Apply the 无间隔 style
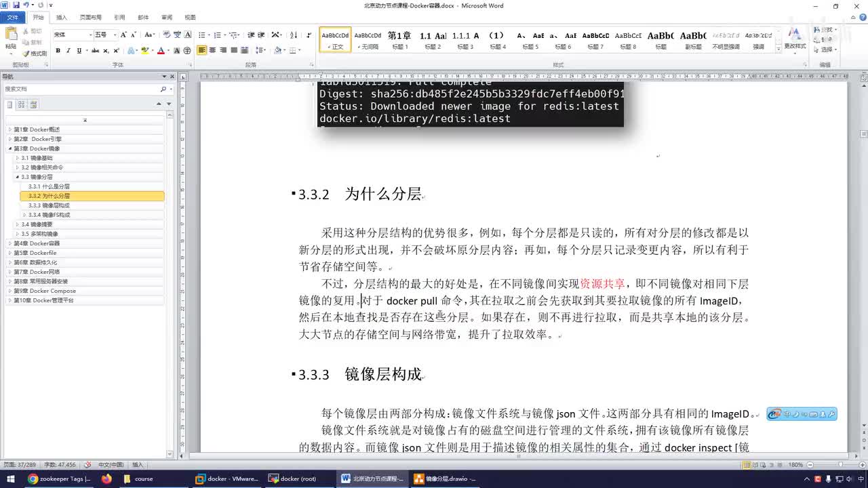Image resolution: width=868 pixels, height=488 pixels. tap(368, 40)
